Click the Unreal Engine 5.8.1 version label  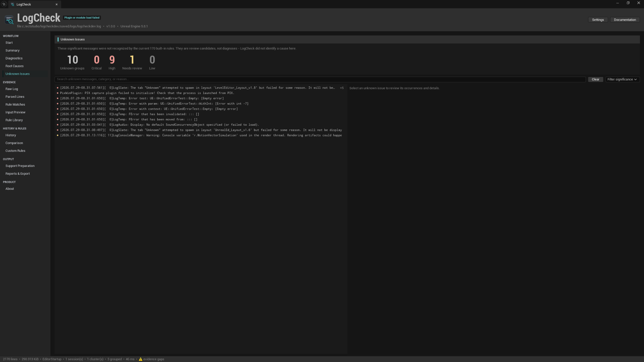click(134, 26)
